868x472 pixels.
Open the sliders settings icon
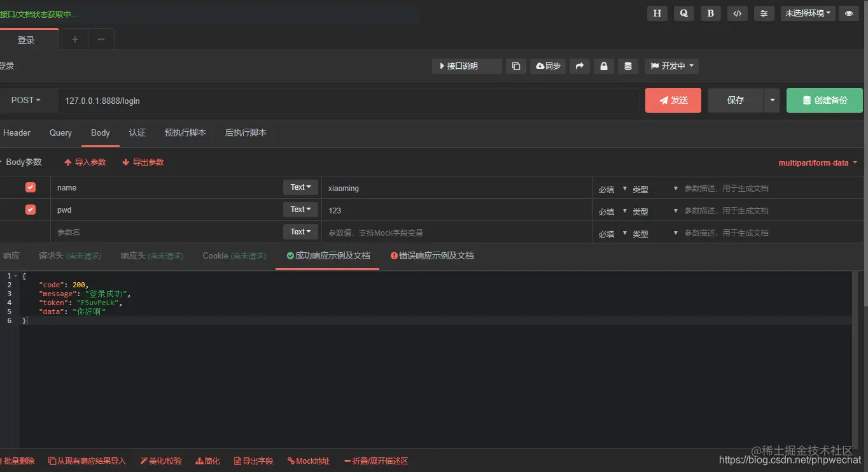764,13
